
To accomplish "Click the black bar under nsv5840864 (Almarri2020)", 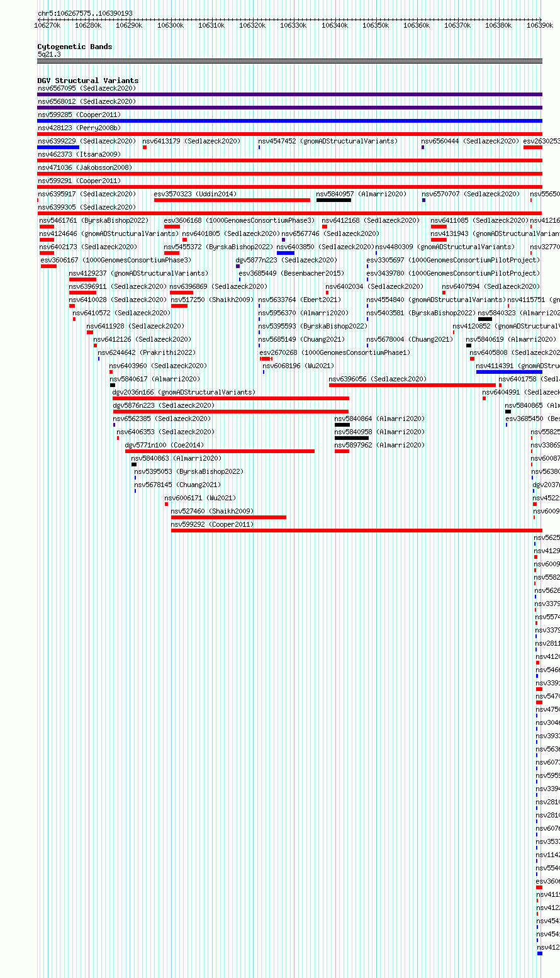I will coord(342,425).
